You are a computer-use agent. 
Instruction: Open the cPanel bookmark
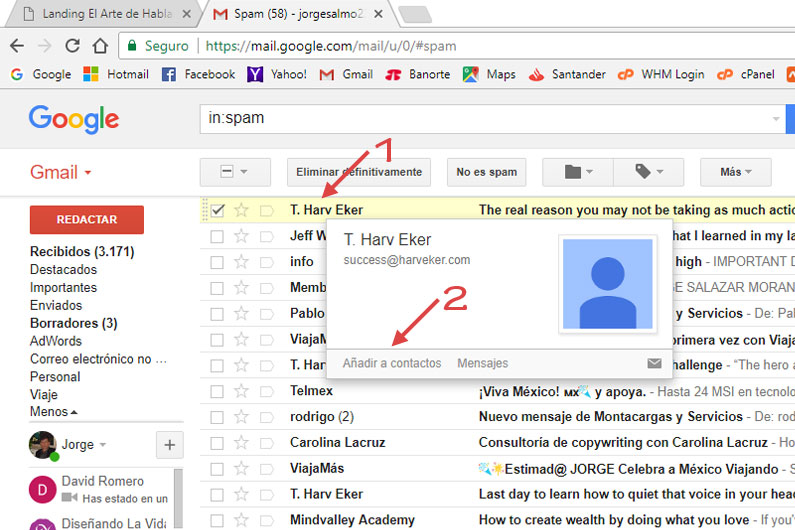click(x=746, y=75)
